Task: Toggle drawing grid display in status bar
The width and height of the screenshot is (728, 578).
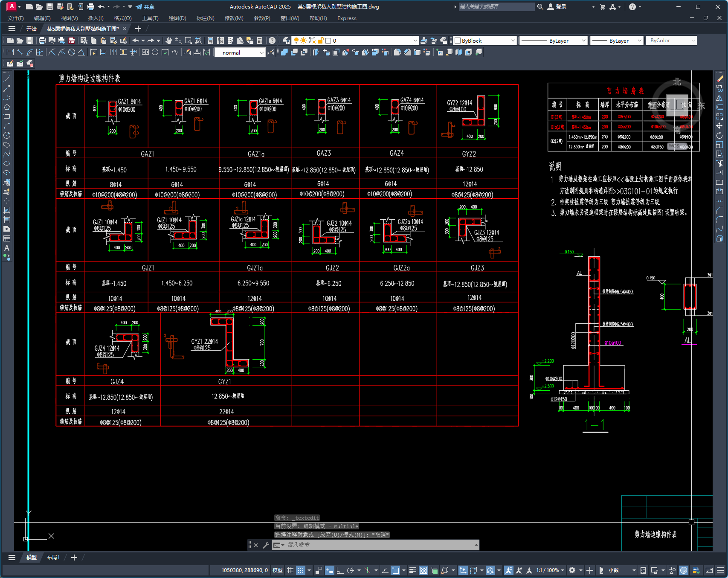Action: coord(290,570)
